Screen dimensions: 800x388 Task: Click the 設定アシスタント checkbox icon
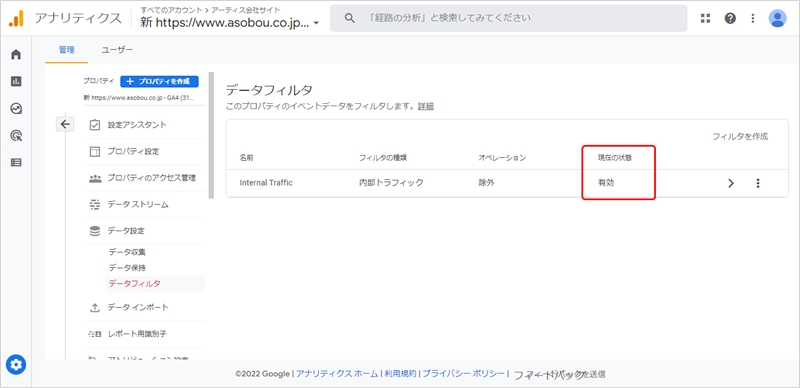point(94,125)
